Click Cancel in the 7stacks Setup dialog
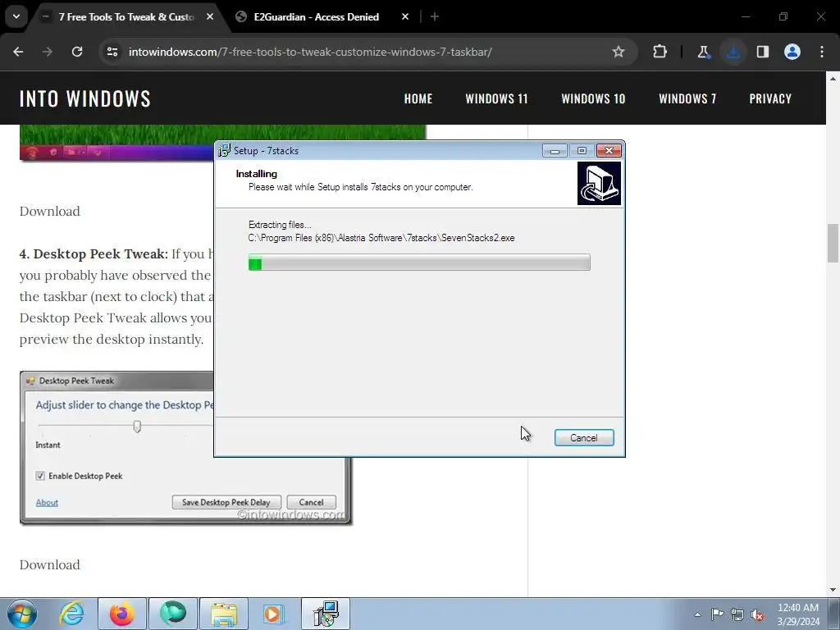The height and width of the screenshot is (630, 840). click(x=584, y=438)
